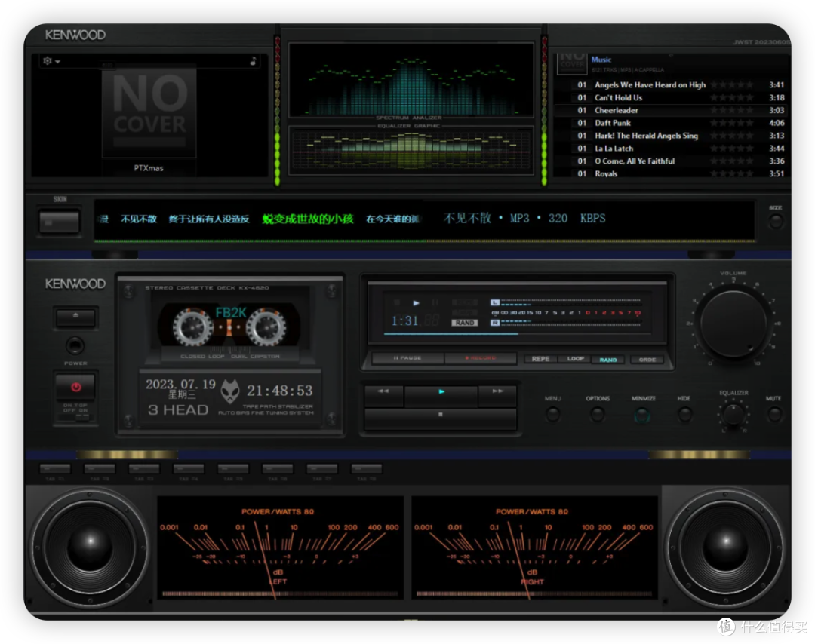Toggle the ON TOP off/on switch
The width and height of the screenshot is (815, 644).
[82, 416]
